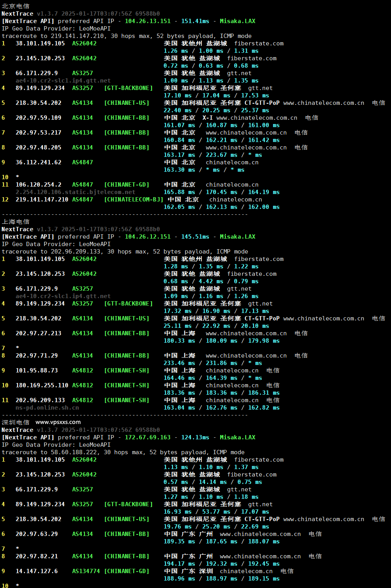This screenshot has height=588, width=391.
Task: Select the [CHINANET-US] tag
Action: click(127, 102)
